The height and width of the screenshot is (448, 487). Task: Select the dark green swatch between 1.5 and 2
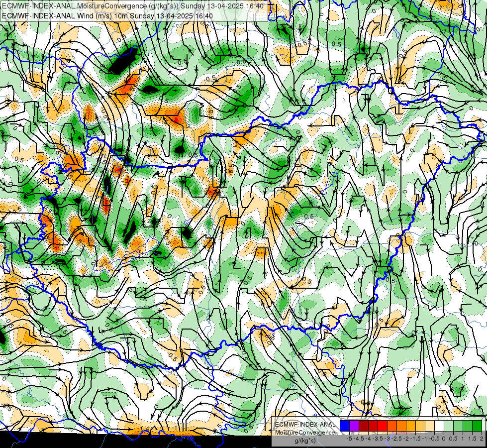pyautogui.click(x=478, y=426)
